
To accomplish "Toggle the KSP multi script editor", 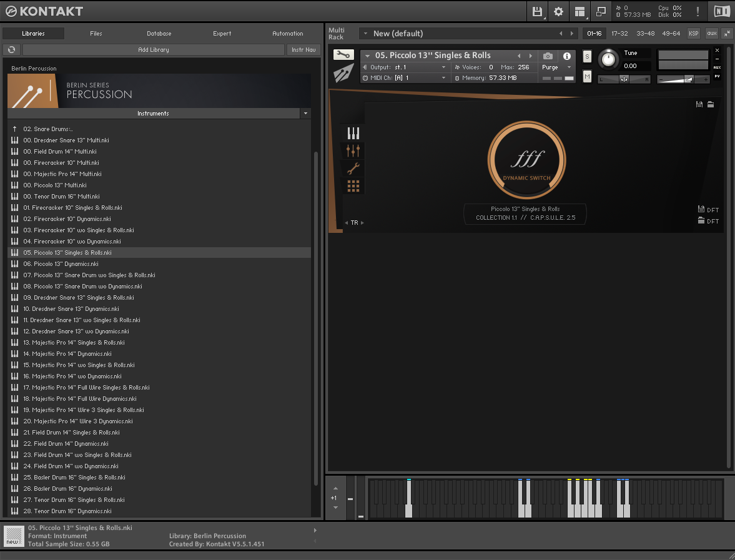I will click(694, 33).
